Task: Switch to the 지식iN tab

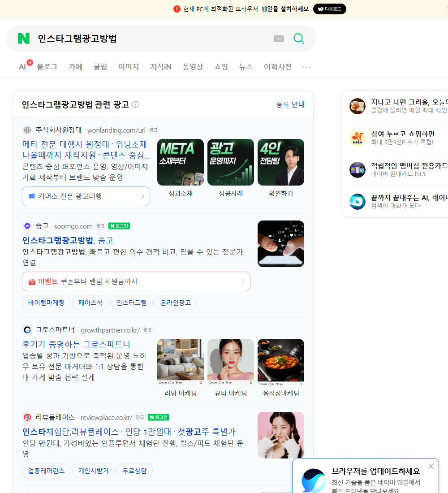Action: [161, 67]
